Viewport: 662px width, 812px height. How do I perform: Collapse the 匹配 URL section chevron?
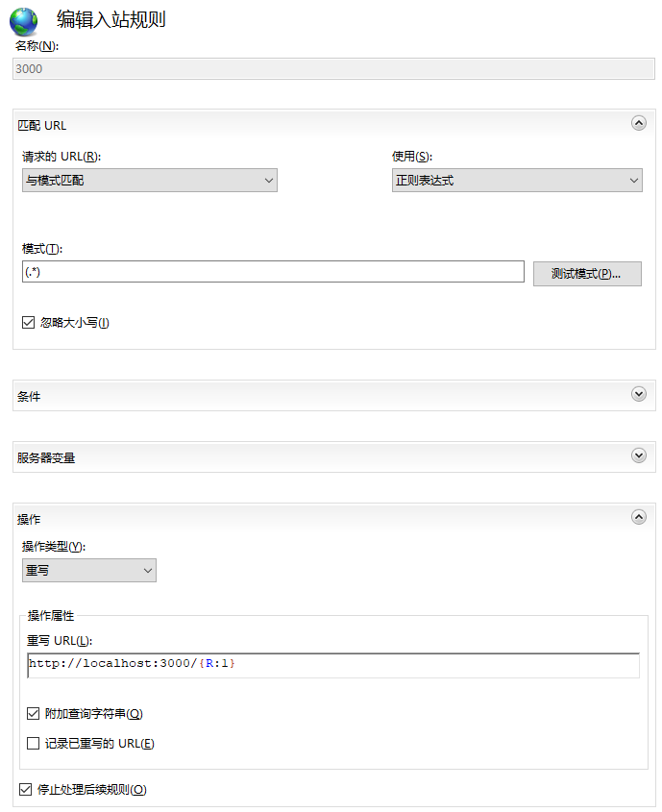pos(638,123)
